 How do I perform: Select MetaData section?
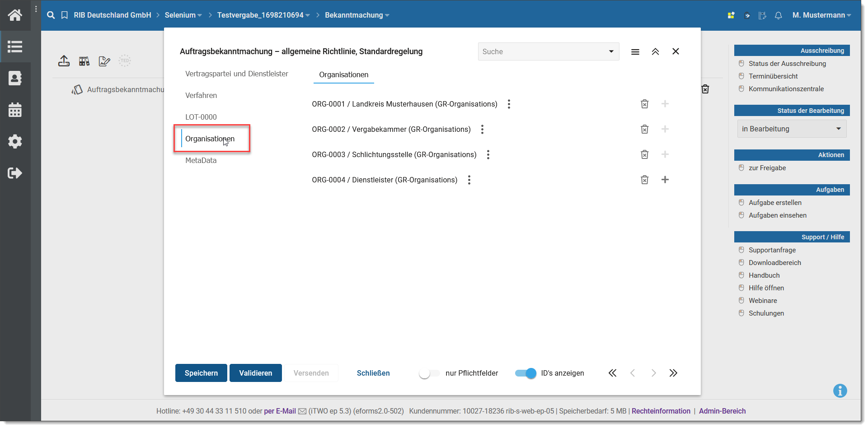pos(201,160)
